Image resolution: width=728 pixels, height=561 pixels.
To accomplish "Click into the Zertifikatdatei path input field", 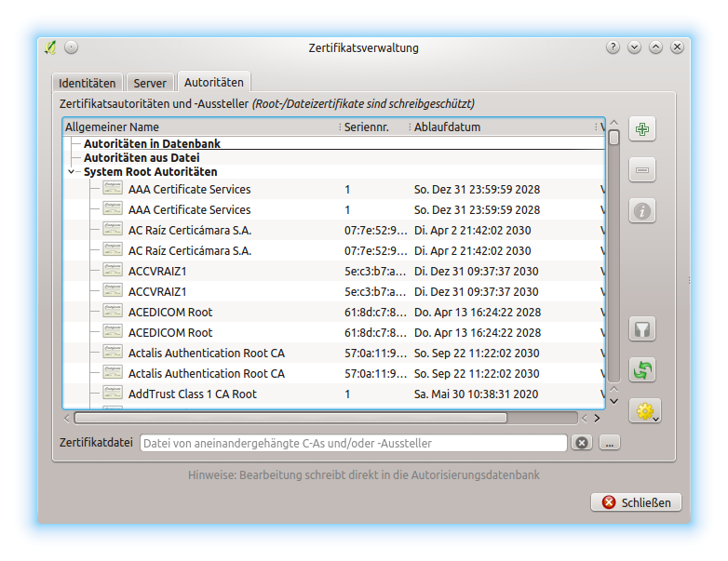I will point(354,443).
